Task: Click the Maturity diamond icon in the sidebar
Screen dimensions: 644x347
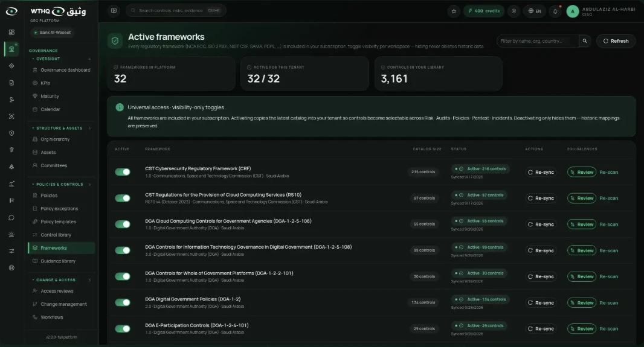Action: tap(35, 96)
